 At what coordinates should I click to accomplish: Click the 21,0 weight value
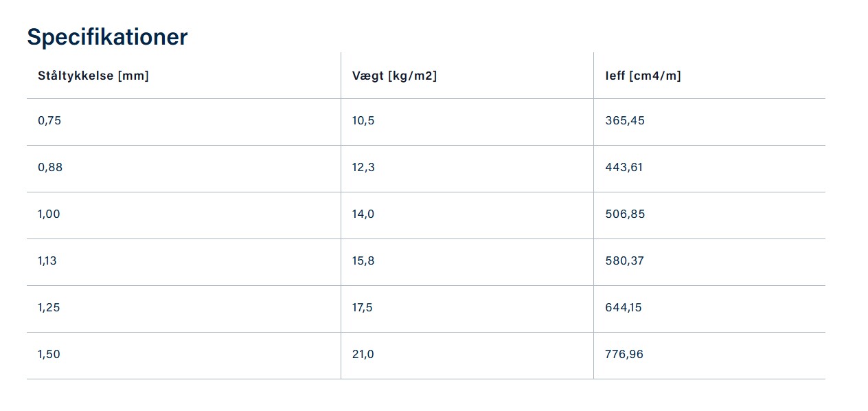click(x=363, y=355)
